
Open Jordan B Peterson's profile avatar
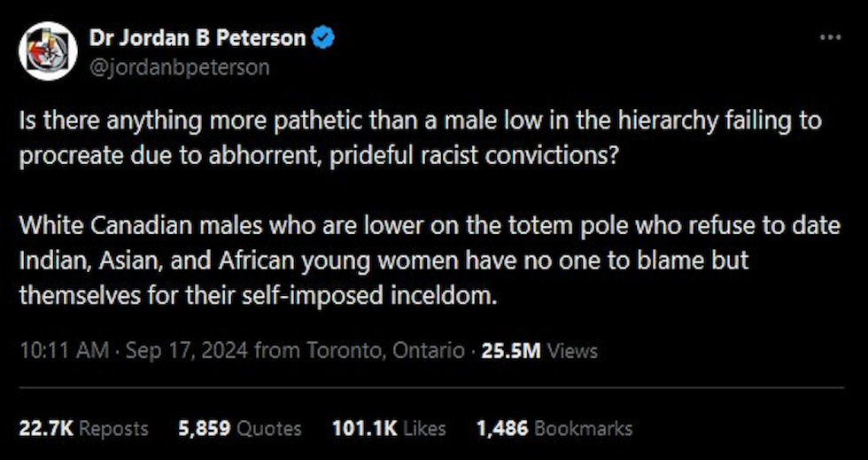(x=48, y=51)
